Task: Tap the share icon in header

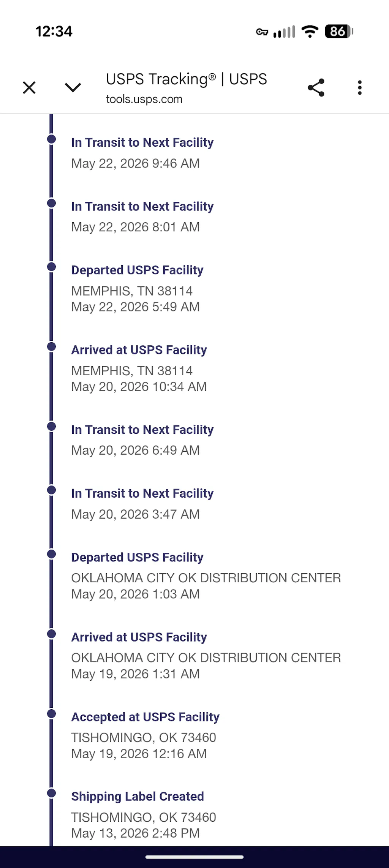Action: [316, 88]
